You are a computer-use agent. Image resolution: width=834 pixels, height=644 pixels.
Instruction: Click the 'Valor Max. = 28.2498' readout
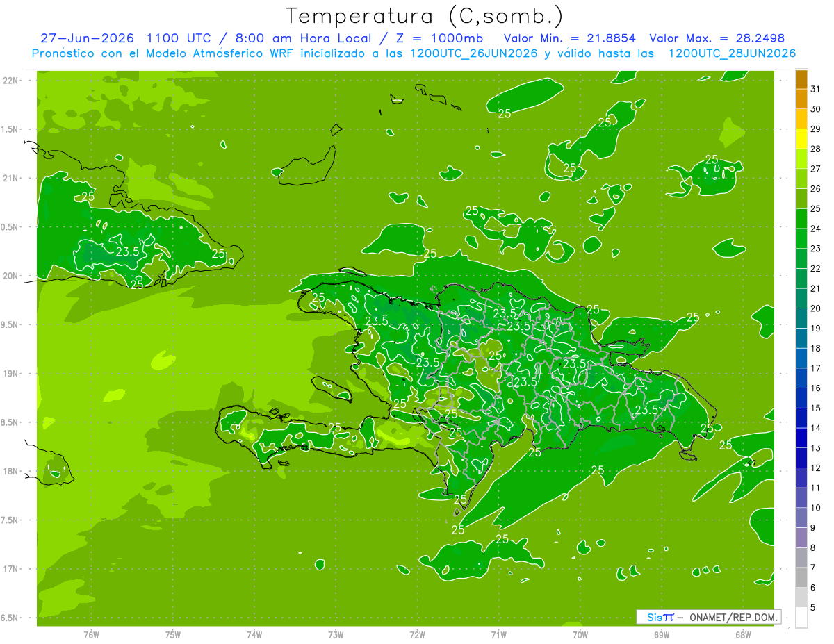tap(717, 38)
